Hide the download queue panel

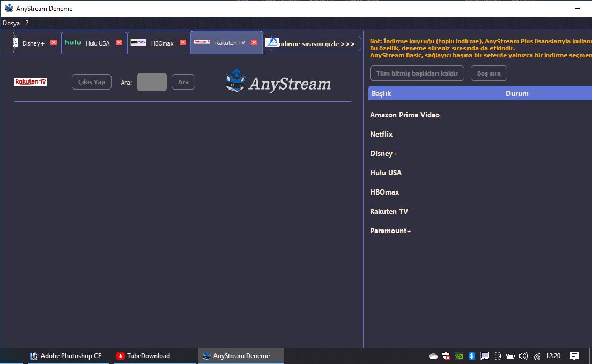tap(315, 44)
